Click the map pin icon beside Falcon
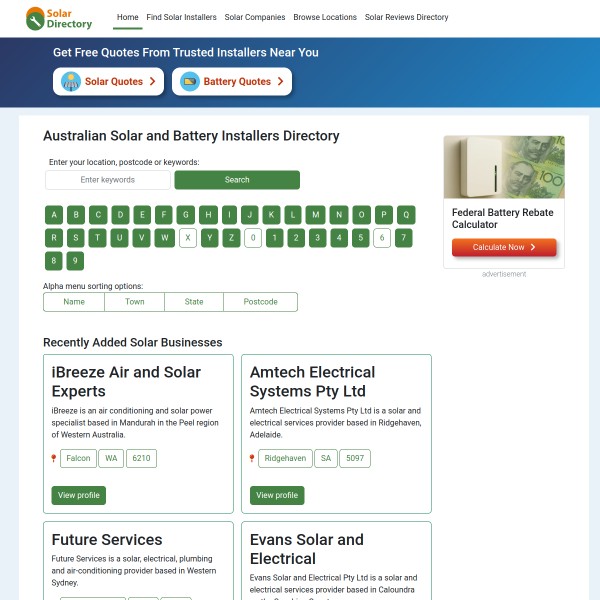Screen dimensions: 600x600 click(x=54, y=458)
